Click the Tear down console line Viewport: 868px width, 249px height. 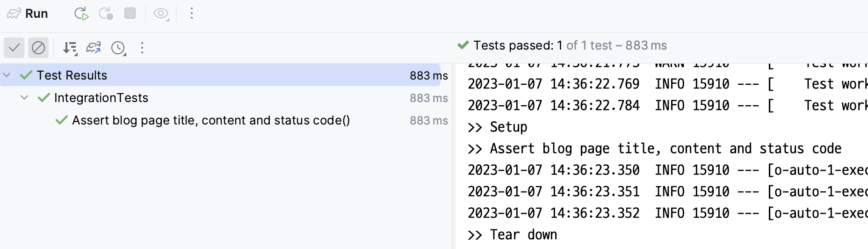click(x=513, y=234)
